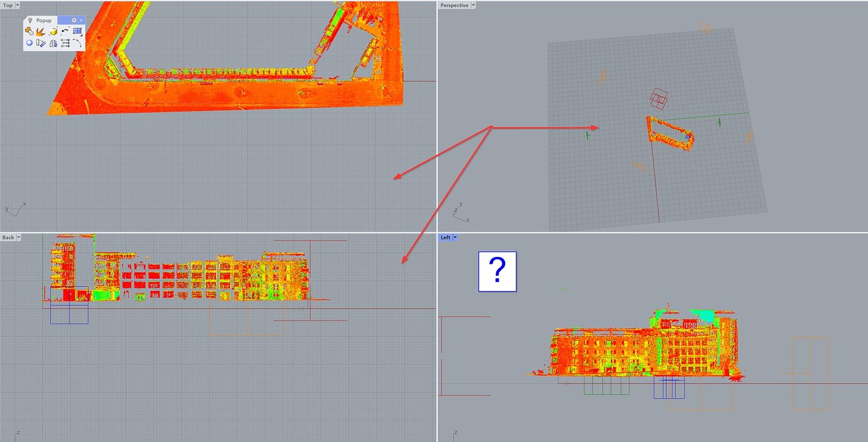Select the Circle tool on the Popup toolbar
868x442 pixels.
[x=29, y=43]
